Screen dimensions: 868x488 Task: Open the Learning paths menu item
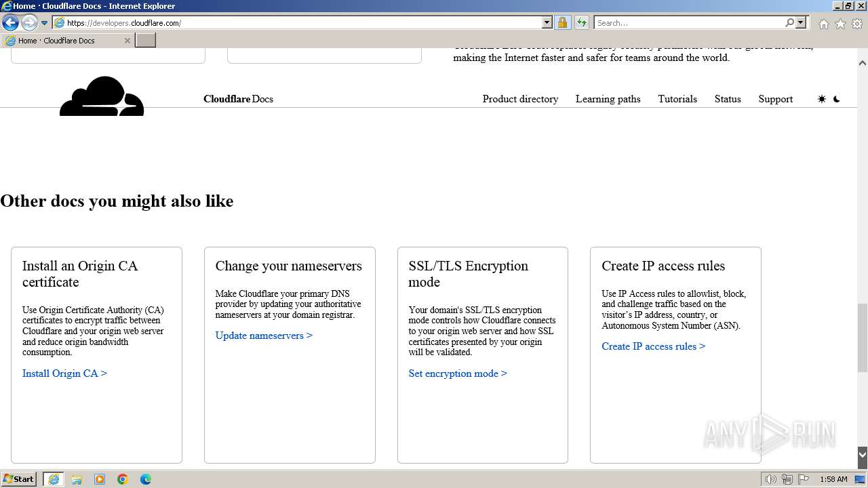pos(608,99)
